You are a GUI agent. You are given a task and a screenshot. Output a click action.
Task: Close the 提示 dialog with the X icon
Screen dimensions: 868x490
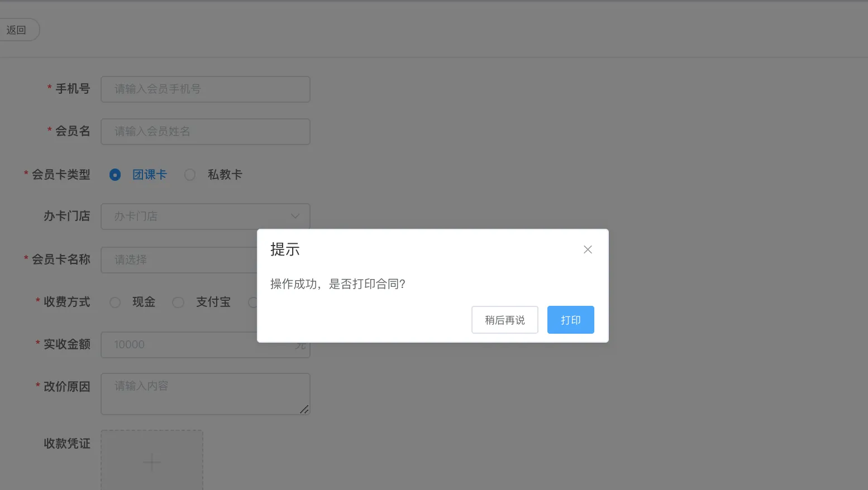pos(588,249)
